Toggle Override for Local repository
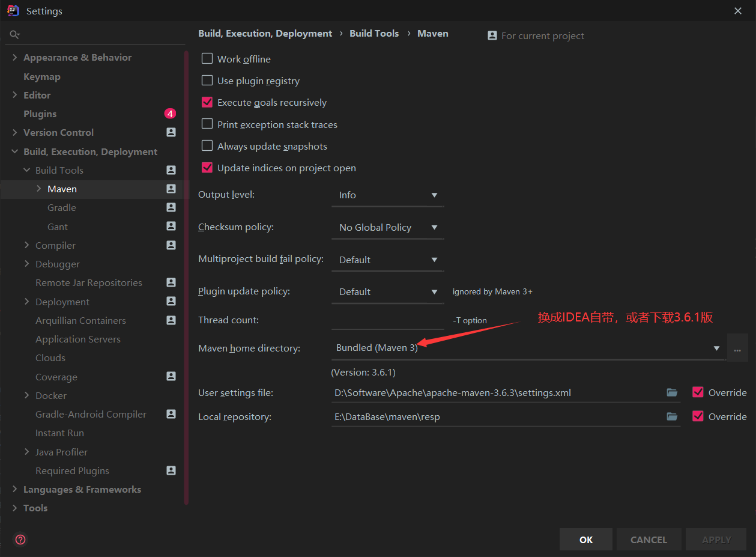This screenshot has height=557, width=756. [x=698, y=416]
